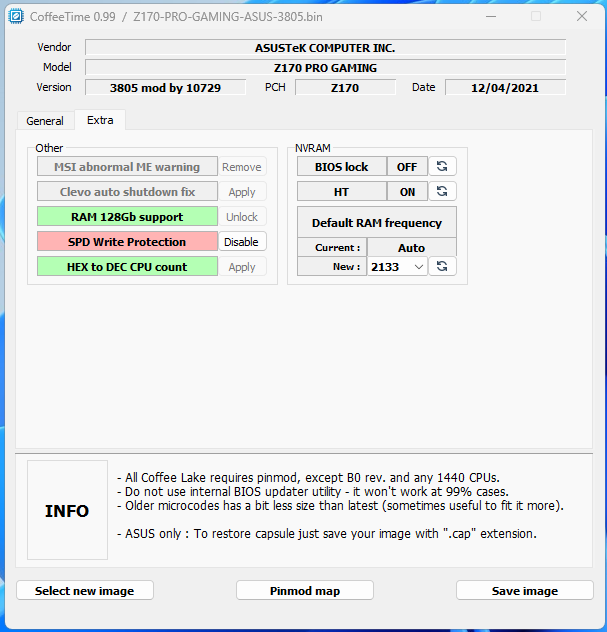Click the Vendor field ASUSTeK COMPUTER INC.
The height and width of the screenshot is (632, 607).
(x=325, y=48)
